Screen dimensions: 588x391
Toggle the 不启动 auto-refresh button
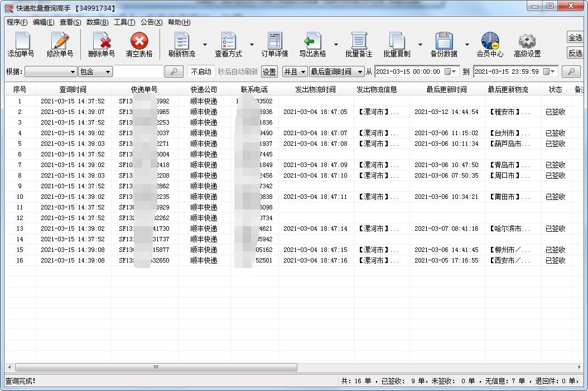point(201,71)
